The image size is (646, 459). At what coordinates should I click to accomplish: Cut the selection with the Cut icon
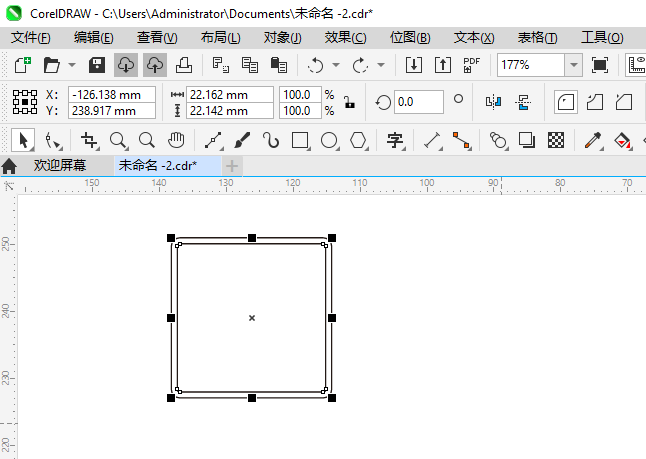point(221,65)
